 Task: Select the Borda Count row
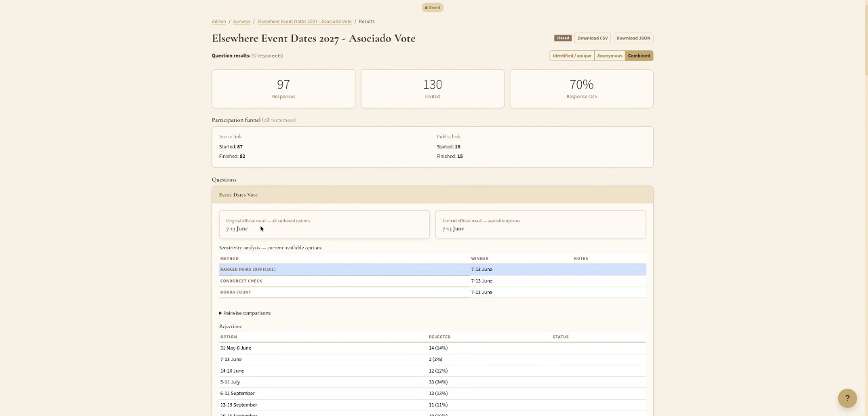(x=433, y=292)
